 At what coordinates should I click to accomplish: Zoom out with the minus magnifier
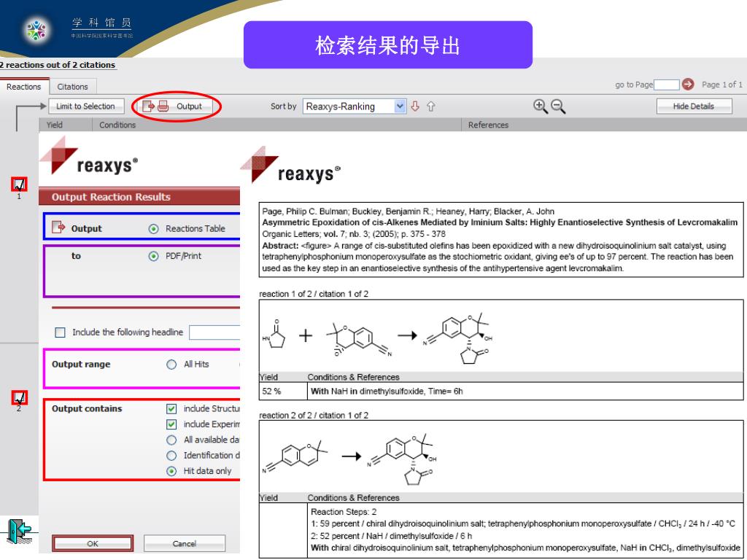(558, 106)
